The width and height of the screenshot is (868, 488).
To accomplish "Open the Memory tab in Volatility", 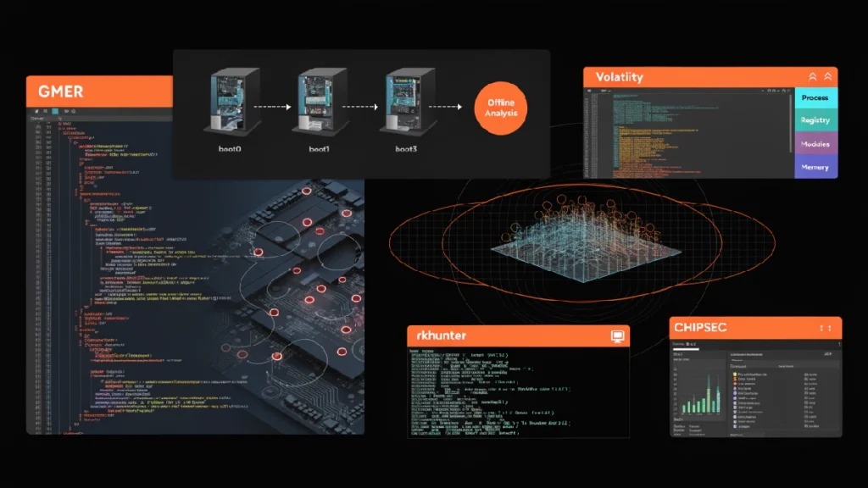I will click(815, 167).
